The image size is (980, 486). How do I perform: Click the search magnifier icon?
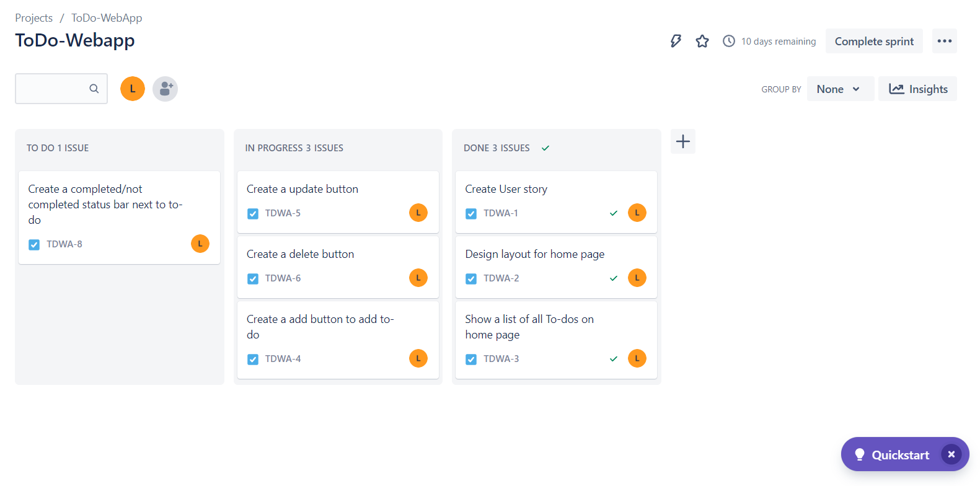94,89
